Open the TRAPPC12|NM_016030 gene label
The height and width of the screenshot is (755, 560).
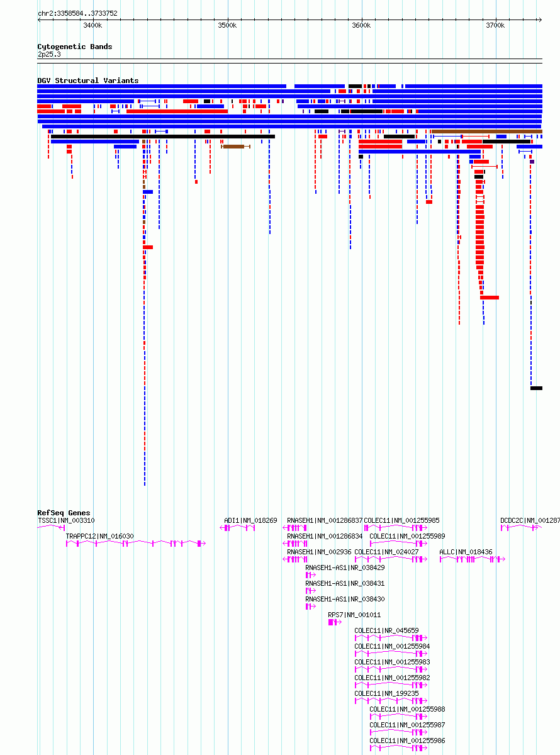pos(99,536)
